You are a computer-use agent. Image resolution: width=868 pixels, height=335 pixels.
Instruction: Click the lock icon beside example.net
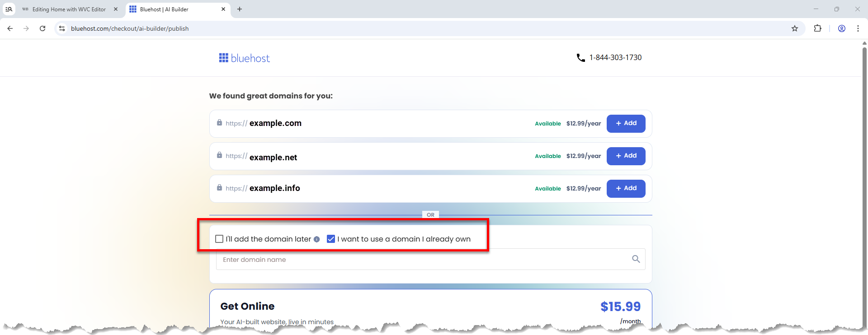pos(219,155)
